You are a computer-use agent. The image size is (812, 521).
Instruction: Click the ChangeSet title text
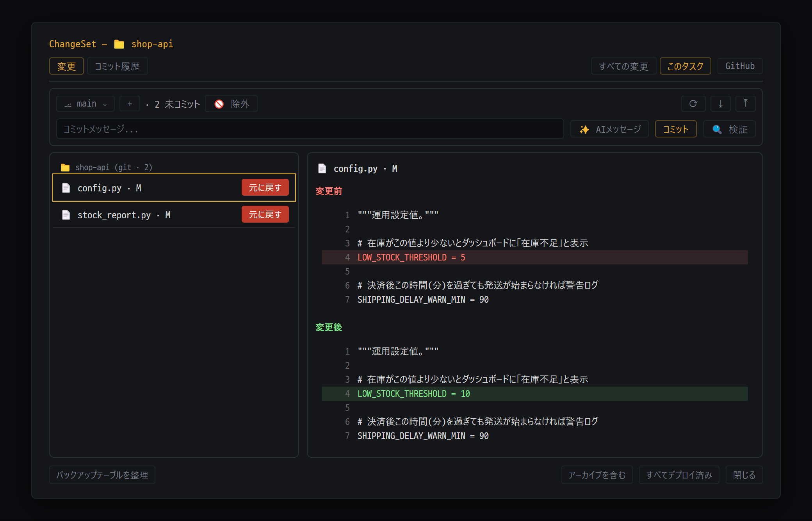(73, 44)
